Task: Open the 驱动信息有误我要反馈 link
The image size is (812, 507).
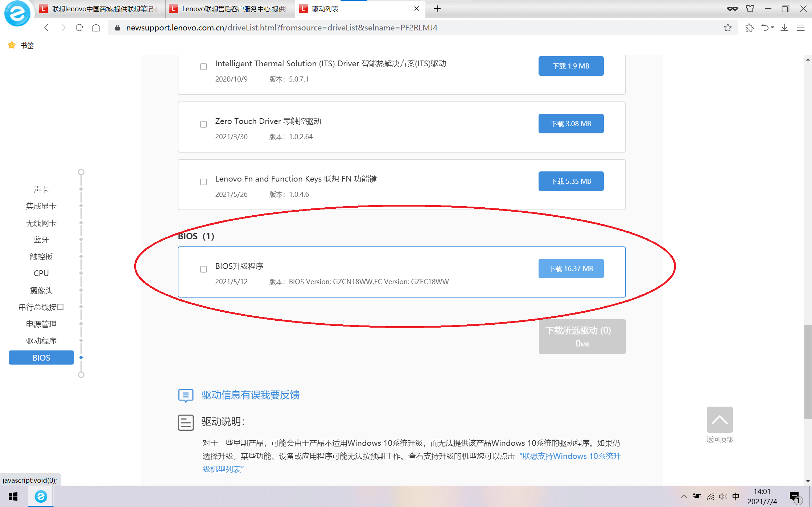Action: coord(251,395)
